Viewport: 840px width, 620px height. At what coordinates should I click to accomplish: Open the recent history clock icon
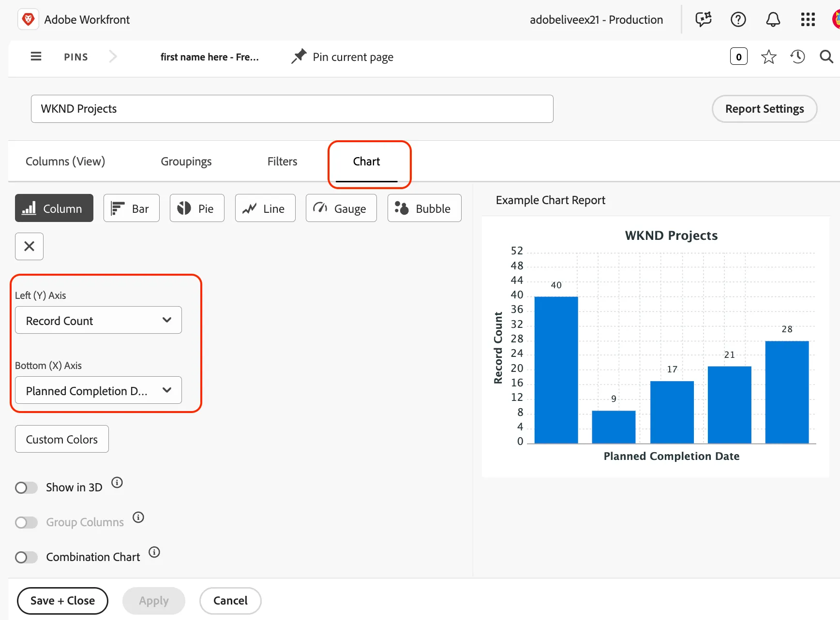[x=798, y=57]
